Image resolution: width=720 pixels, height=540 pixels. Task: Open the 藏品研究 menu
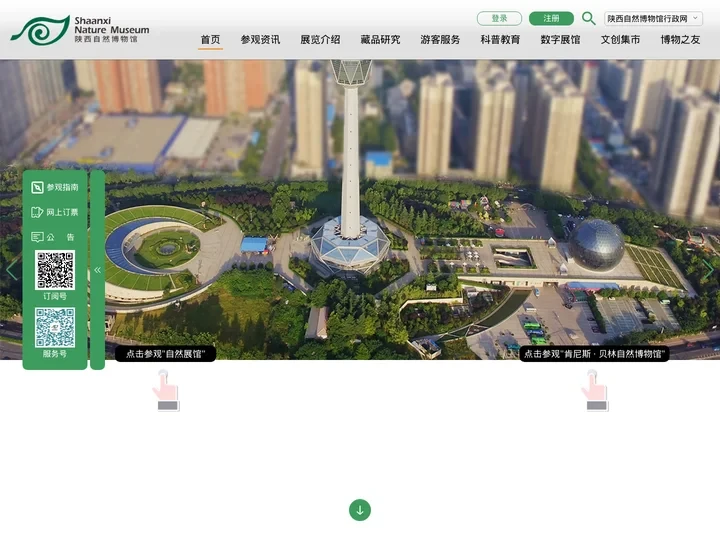point(380,40)
